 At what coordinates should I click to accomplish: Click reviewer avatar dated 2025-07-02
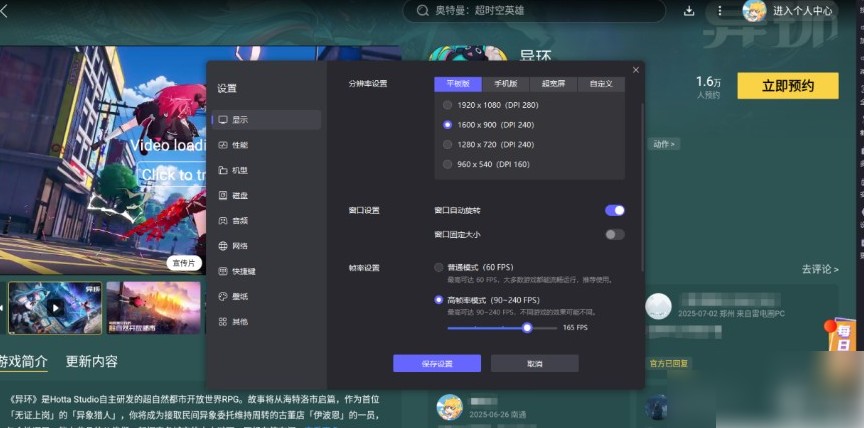[658, 306]
